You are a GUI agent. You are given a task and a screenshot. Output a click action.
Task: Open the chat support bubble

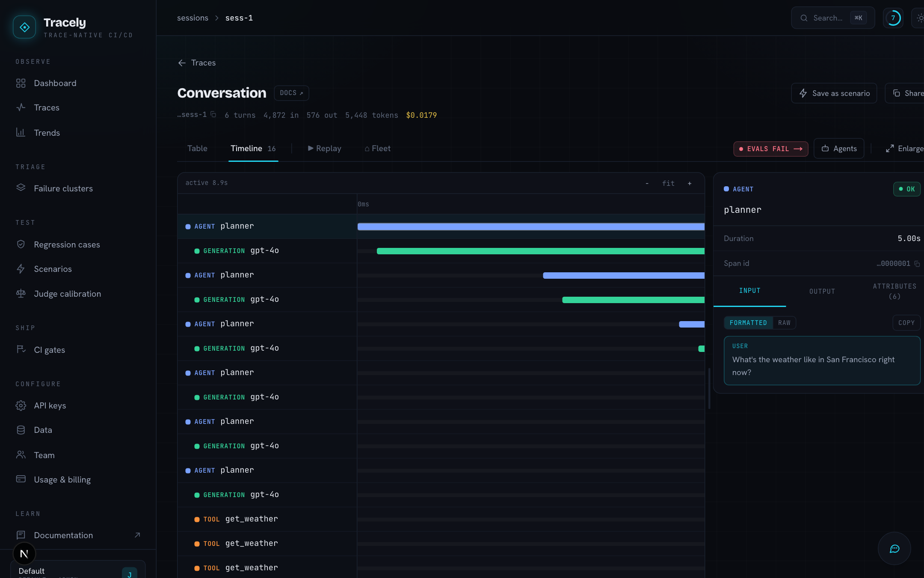(x=894, y=548)
